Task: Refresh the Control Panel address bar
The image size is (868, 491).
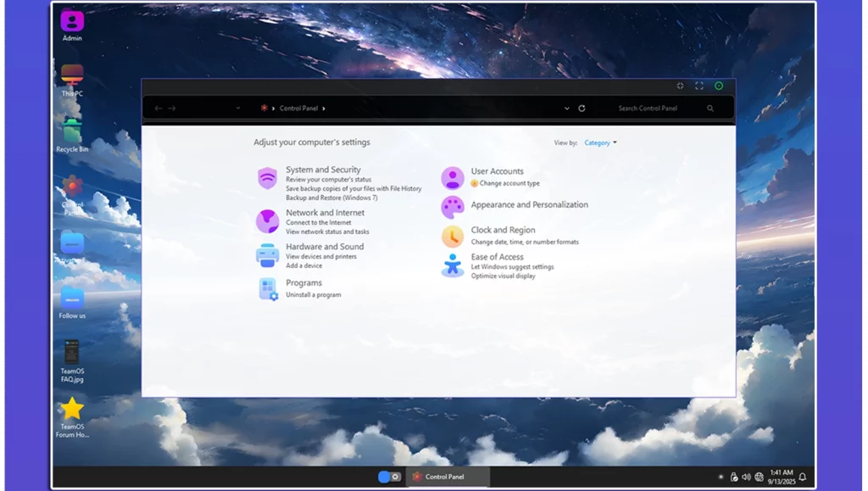Action: click(x=581, y=109)
